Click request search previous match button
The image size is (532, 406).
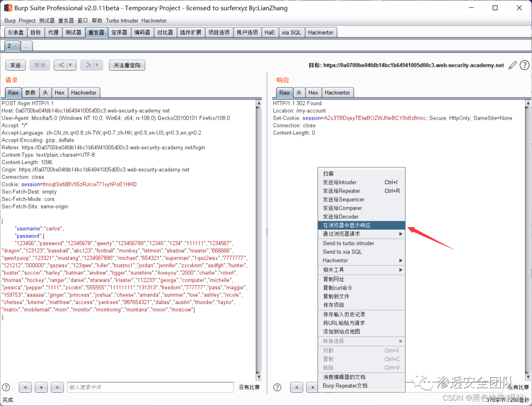pyautogui.click(x=26, y=387)
